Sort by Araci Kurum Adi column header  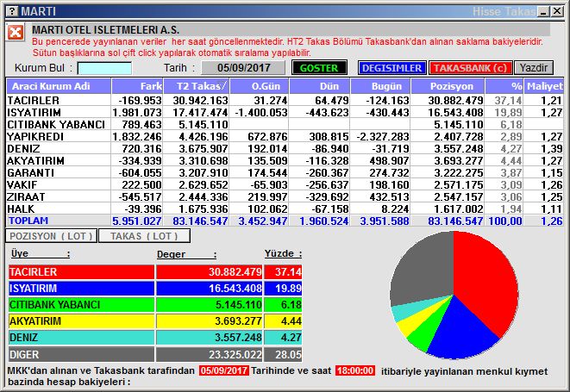pos(59,86)
